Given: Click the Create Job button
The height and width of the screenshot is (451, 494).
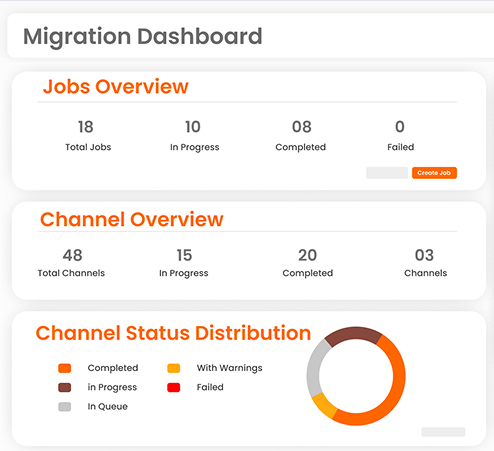Looking at the screenshot, I should [434, 173].
